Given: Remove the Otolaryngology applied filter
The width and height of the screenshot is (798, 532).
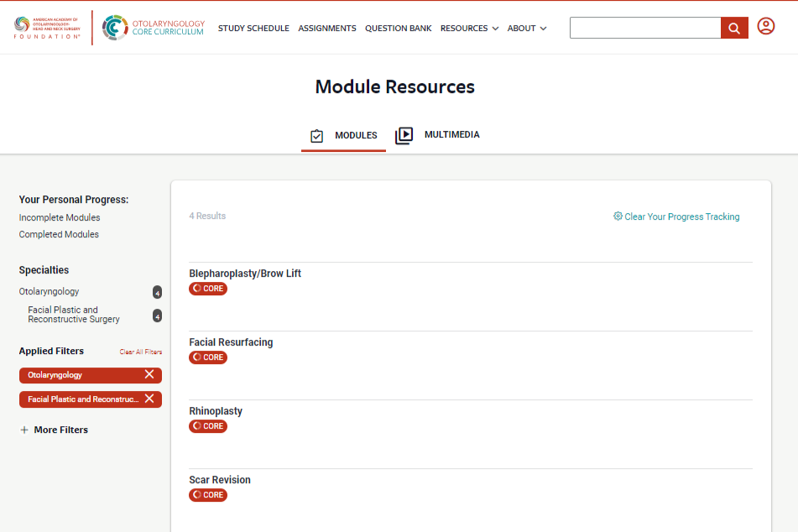Looking at the screenshot, I should coord(149,375).
